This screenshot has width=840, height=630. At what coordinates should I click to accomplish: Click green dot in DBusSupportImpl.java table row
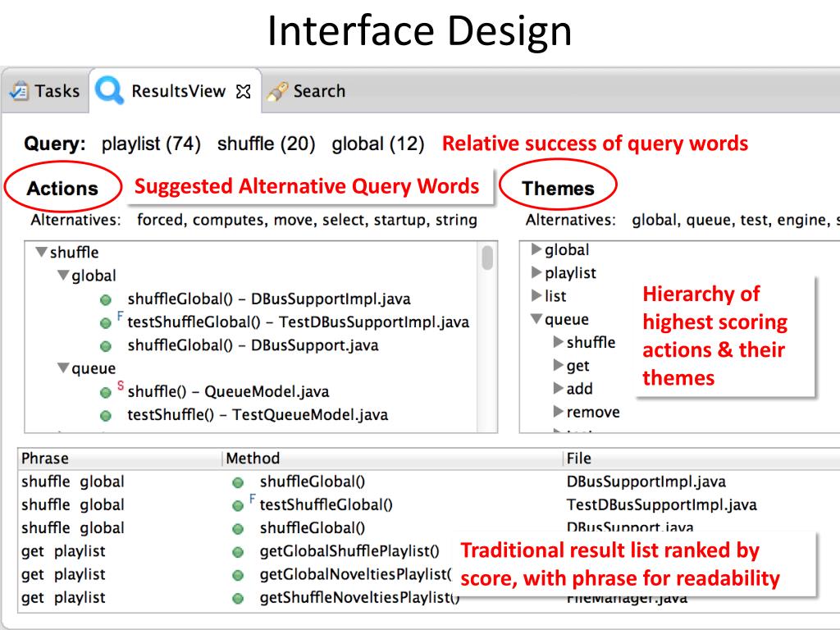238,482
